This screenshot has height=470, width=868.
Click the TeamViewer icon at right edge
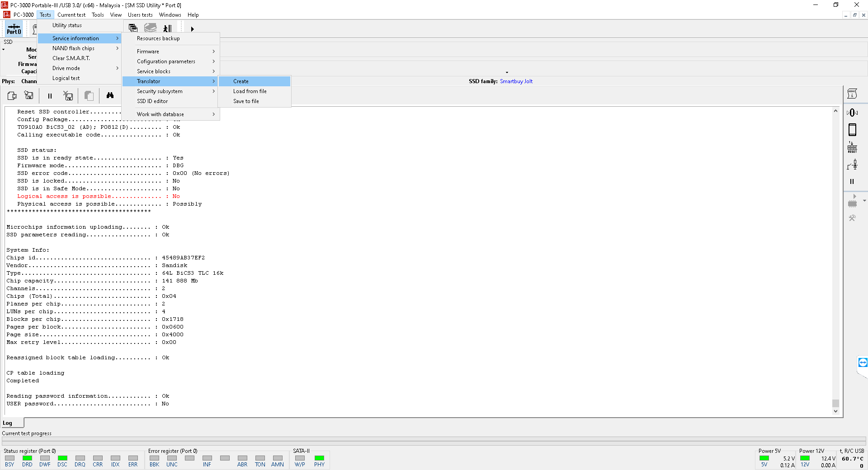[863, 362]
